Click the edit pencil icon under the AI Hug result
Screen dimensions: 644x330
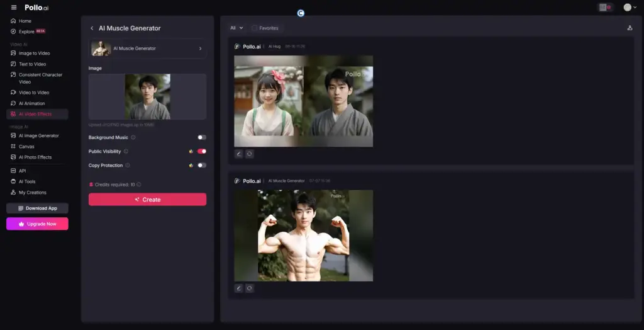pos(238,154)
